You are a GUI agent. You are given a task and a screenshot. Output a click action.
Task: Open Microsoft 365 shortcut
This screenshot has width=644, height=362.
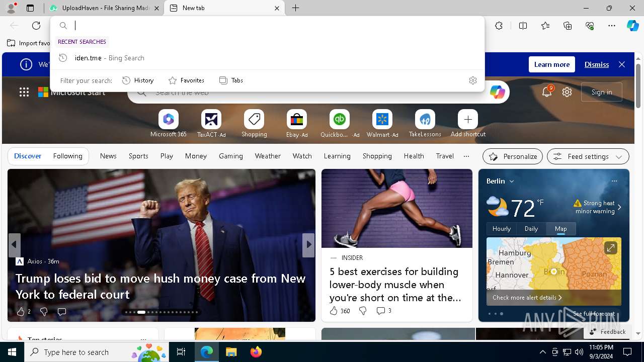(x=168, y=124)
